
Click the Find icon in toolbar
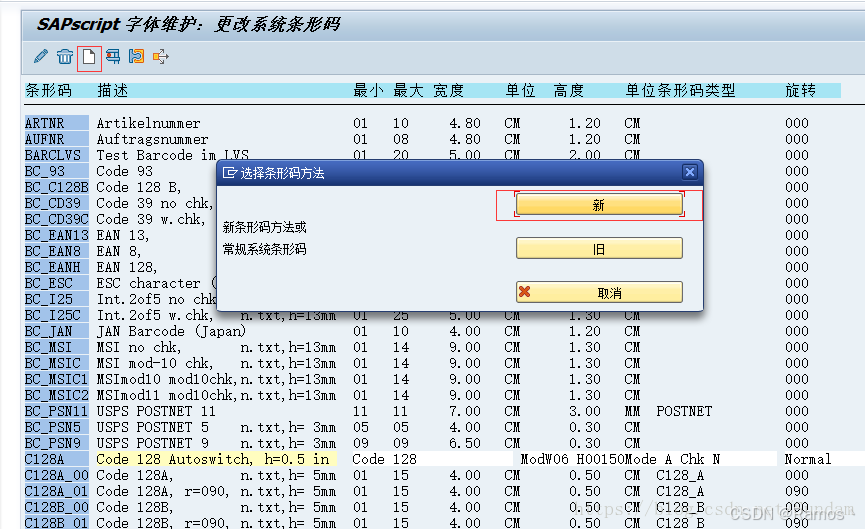click(x=113, y=56)
